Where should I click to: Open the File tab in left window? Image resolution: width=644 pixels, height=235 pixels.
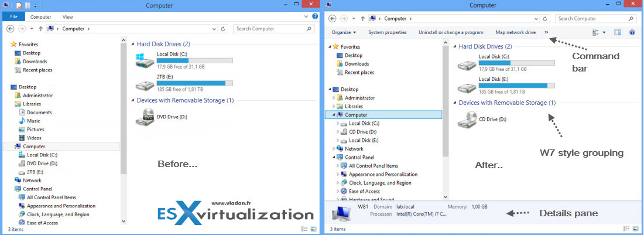pyautogui.click(x=13, y=17)
